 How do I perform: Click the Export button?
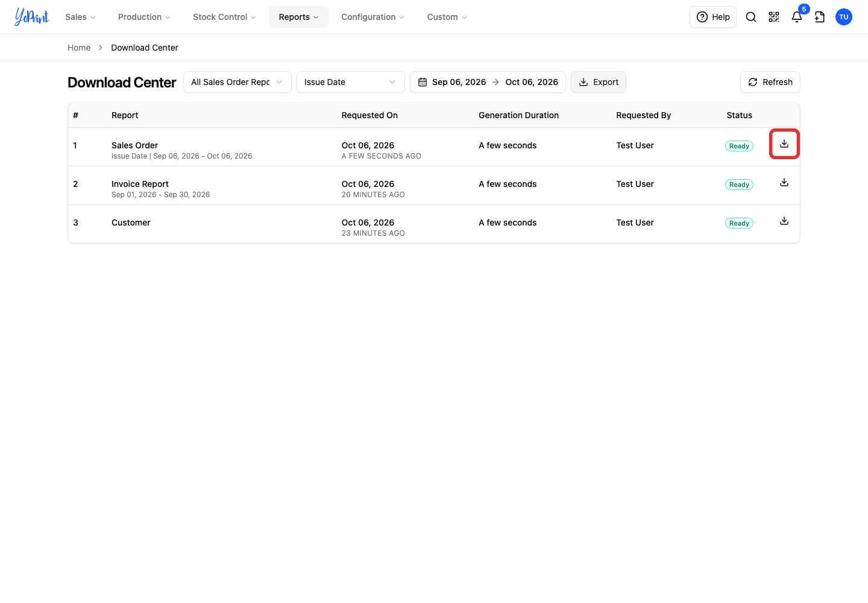(x=599, y=82)
